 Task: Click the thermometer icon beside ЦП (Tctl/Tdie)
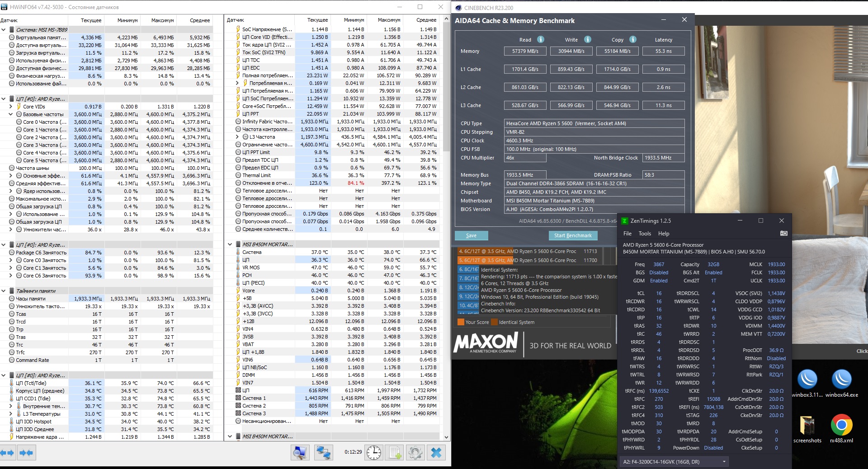[12, 383]
